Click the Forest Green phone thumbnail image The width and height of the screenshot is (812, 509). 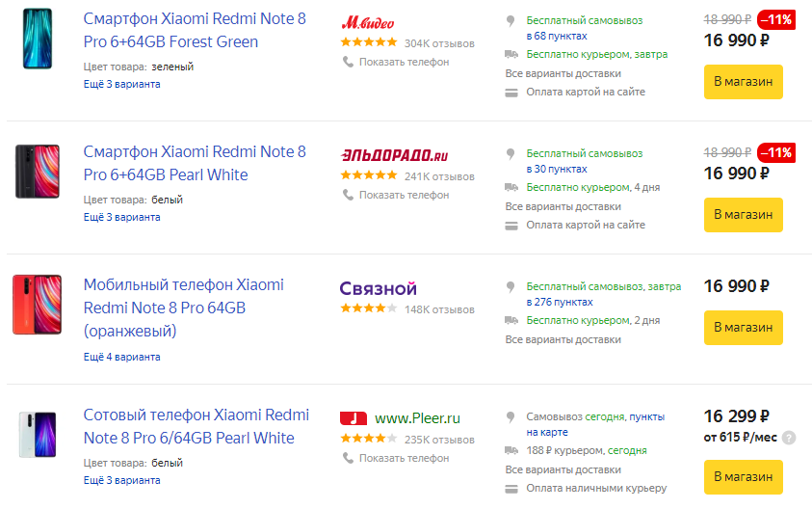[x=37, y=39]
